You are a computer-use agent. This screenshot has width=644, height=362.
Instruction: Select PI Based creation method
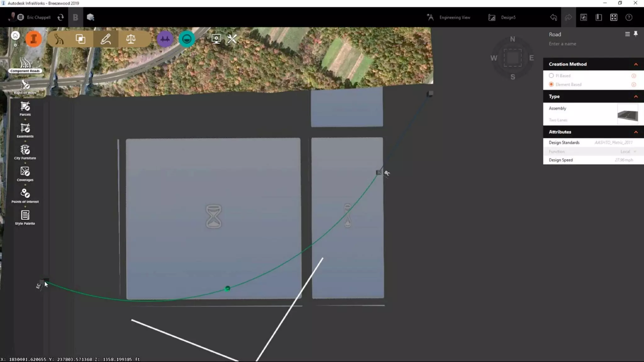551,76
